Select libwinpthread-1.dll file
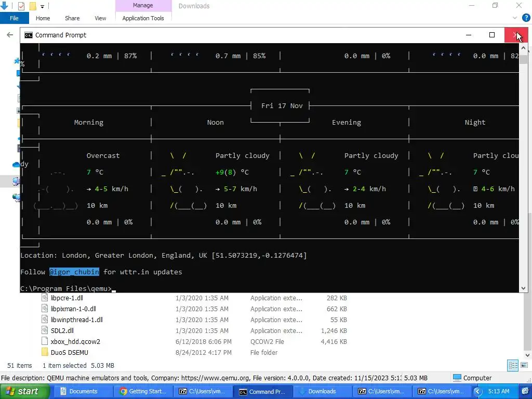The width and height of the screenshot is (532, 399). (x=77, y=320)
